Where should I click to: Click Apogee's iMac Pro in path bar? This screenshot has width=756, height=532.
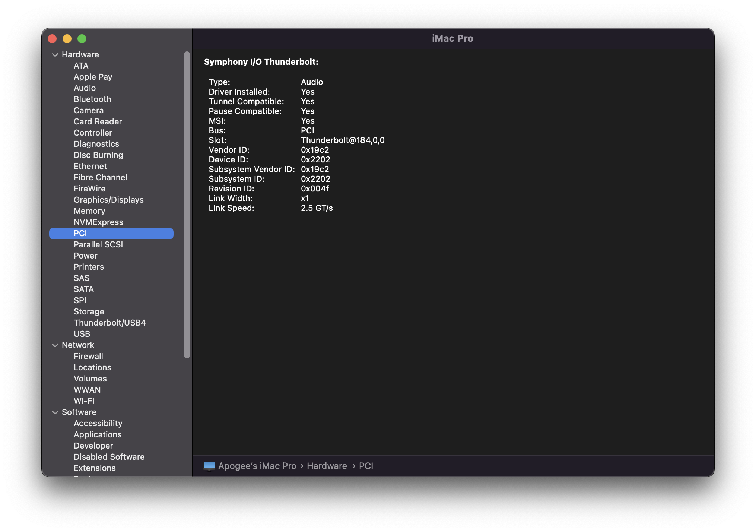click(x=257, y=466)
